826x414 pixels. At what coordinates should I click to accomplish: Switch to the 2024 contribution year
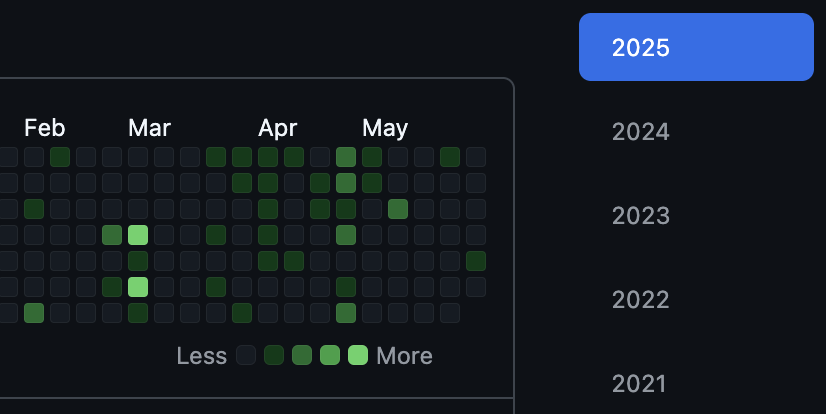641,132
